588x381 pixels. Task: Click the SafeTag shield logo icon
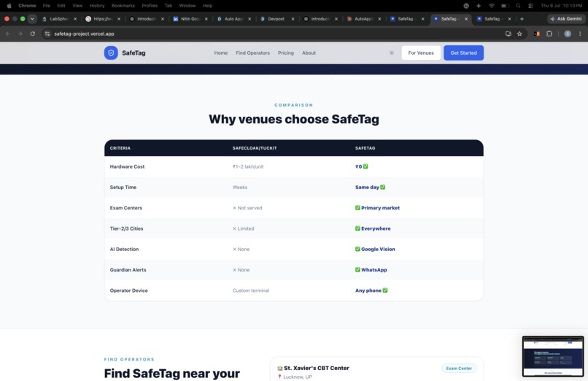click(x=111, y=53)
